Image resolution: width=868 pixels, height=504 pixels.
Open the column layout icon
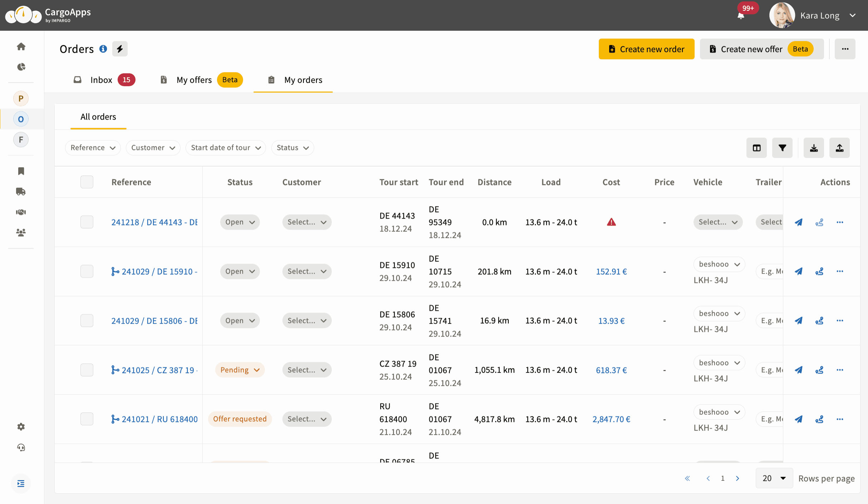(x=756, y=148)
